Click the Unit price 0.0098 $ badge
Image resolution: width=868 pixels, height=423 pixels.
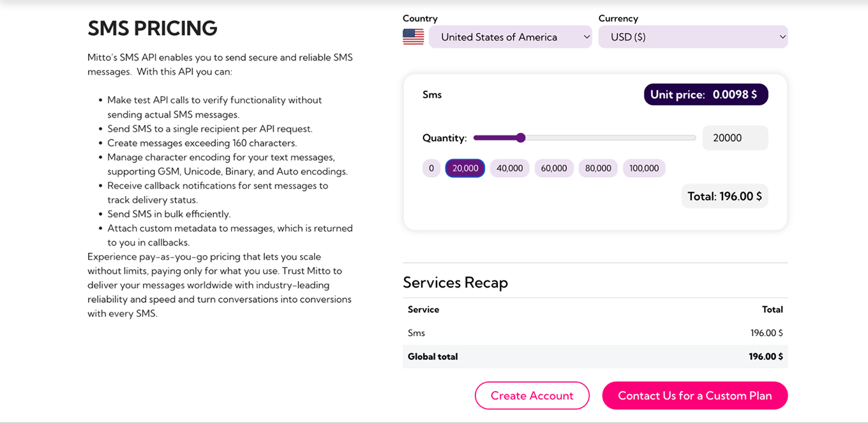(706, 95)
